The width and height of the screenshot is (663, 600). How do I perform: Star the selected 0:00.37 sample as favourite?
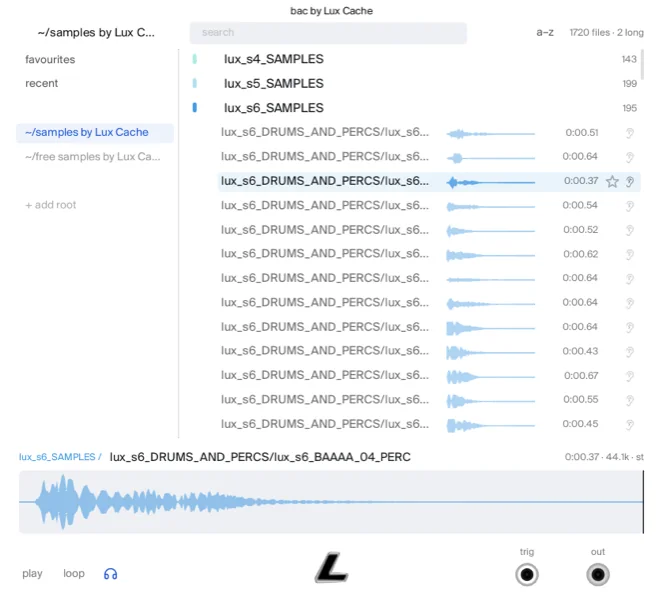(612, 181)
